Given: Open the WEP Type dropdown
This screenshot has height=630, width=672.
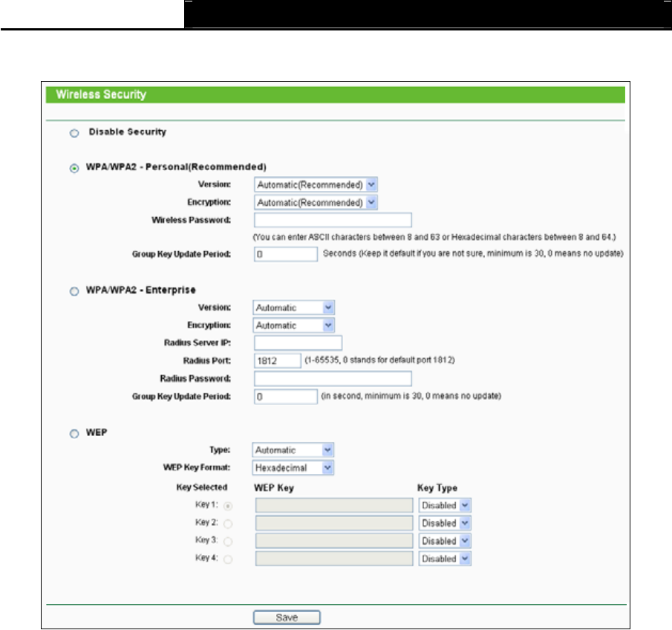Looking at the screenshot, I should (293, 450).
